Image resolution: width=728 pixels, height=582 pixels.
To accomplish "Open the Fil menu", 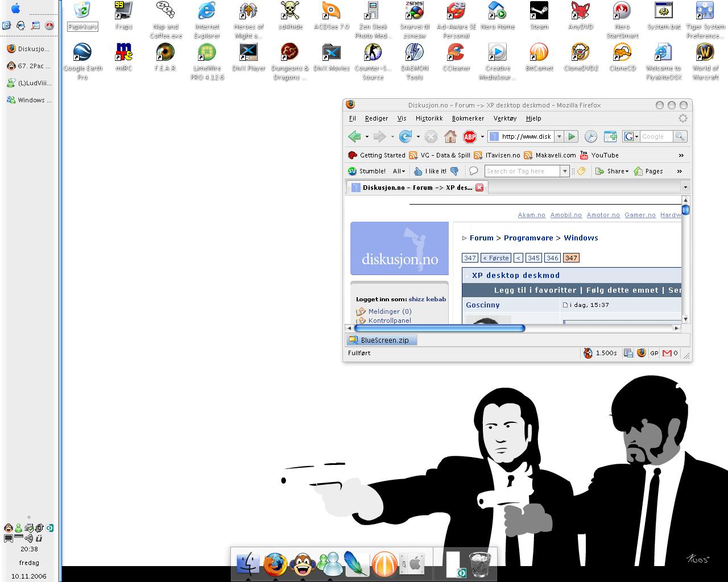I will [353, 118].
